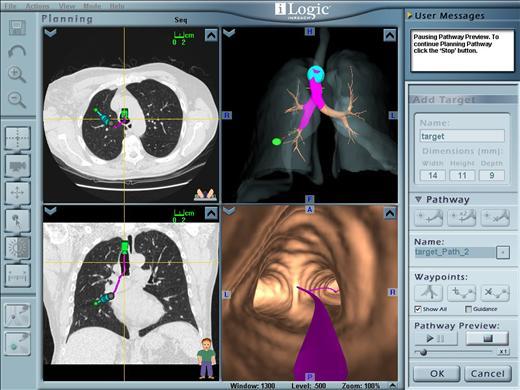Open the coronal view dropdown chevron
Screen dimensions: 520x390
(x=51, y=211)
